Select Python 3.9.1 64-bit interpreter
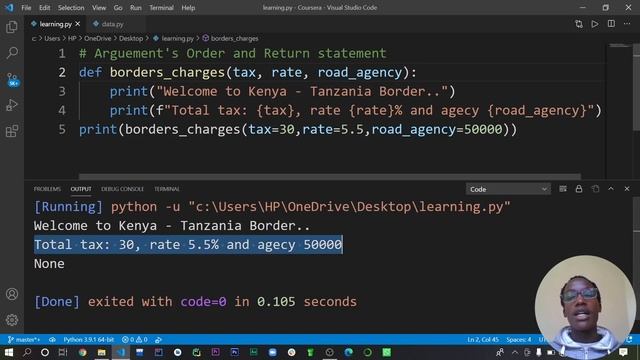Viewport: 640px width, 360px height. click(89, 340)
